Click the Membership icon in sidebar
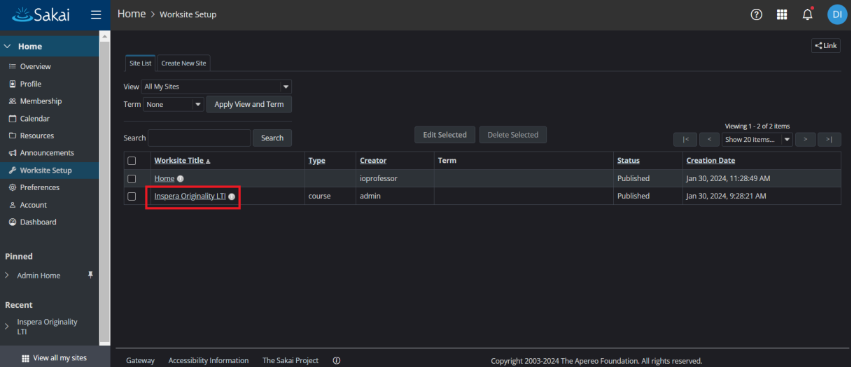Image resolution: width=851 pixels, height=367 pixels. 12,102
